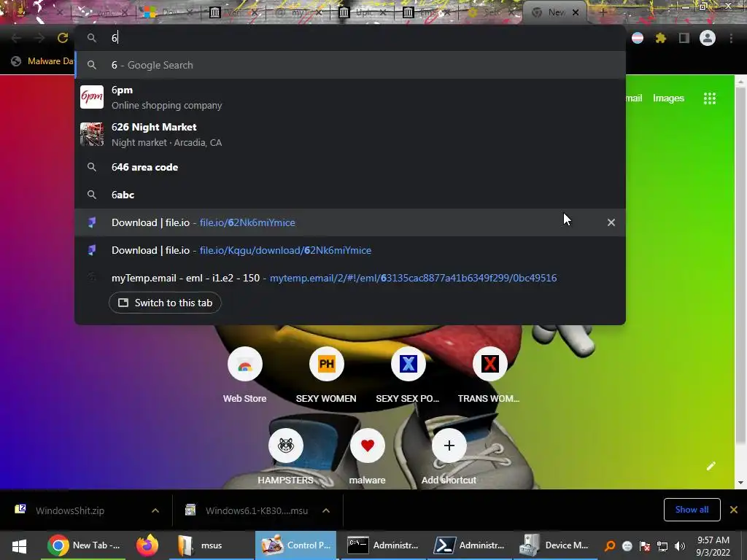Click the network tray icon
Viewport: 747px width, 560px height.
coord(662,546)
